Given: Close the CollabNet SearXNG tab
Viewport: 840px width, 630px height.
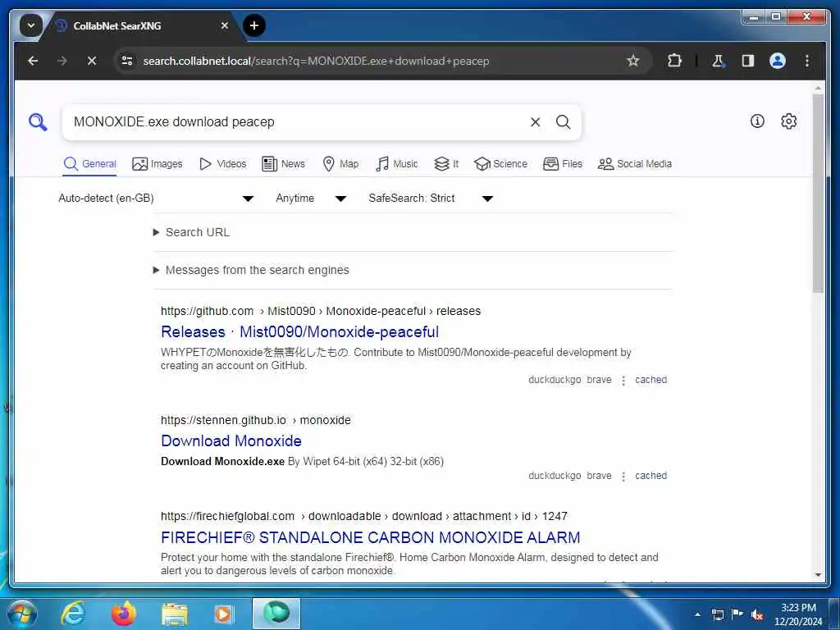Looking at the screenshot, I should pos(225,25).
